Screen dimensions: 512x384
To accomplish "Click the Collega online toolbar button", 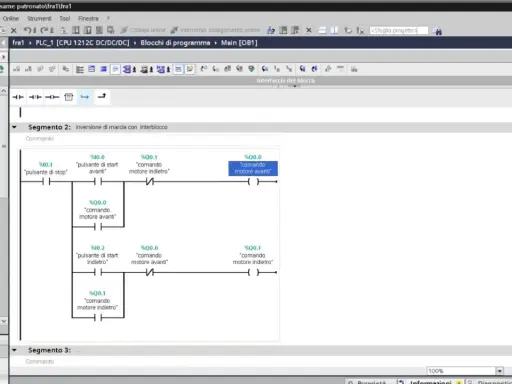I will pos(143,30).
